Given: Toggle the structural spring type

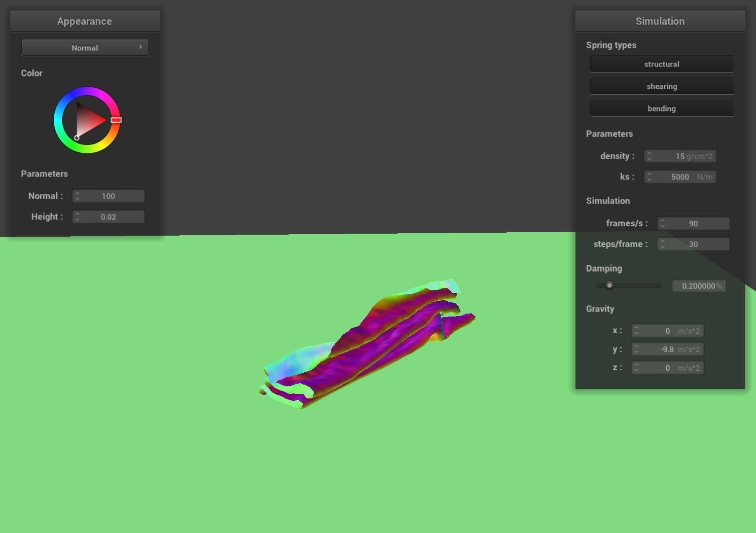Looking at the screenshot, I should (x=662, y=64).
